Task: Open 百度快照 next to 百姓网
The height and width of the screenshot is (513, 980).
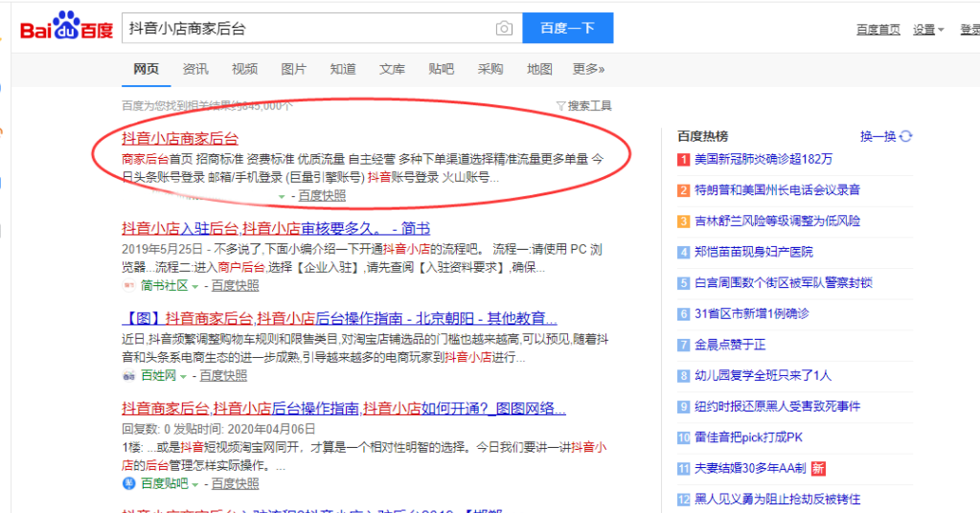Action: [223, 376]
